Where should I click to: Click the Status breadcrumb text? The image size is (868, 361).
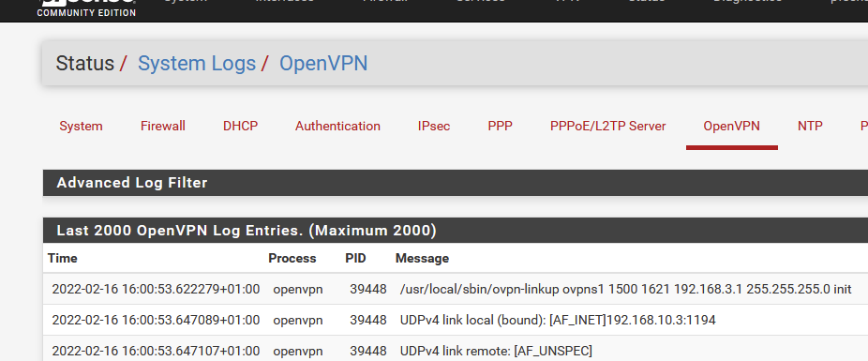tap(84, 64)
